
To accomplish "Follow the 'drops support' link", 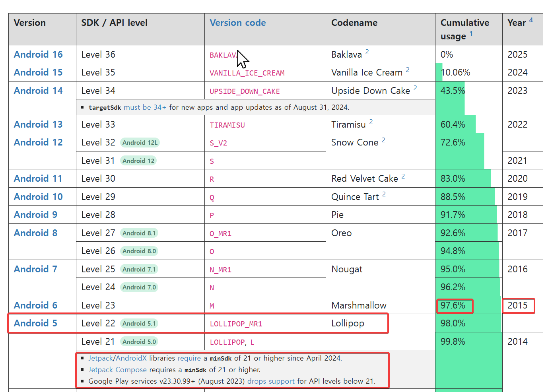I will (271, 381).
